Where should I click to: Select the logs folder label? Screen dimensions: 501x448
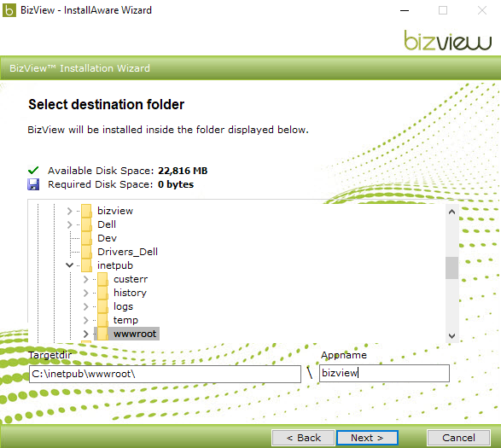click(x=124, y=306)
